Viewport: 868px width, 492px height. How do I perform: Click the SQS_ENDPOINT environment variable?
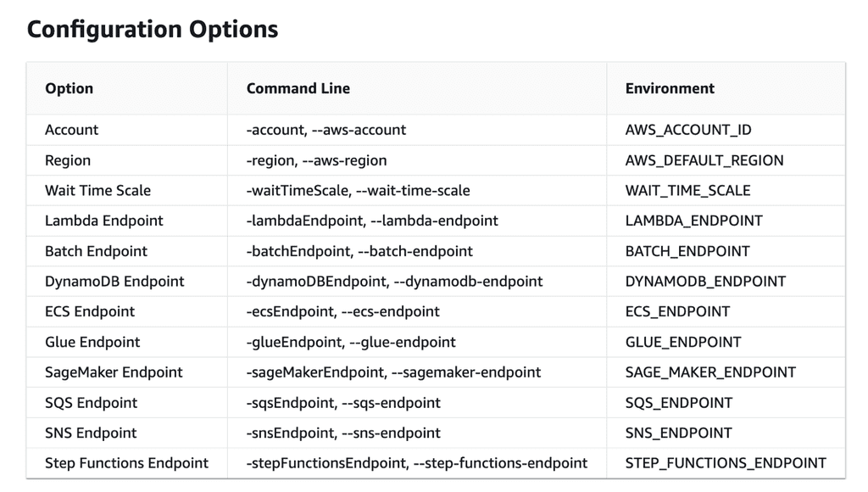pos(679,403)
